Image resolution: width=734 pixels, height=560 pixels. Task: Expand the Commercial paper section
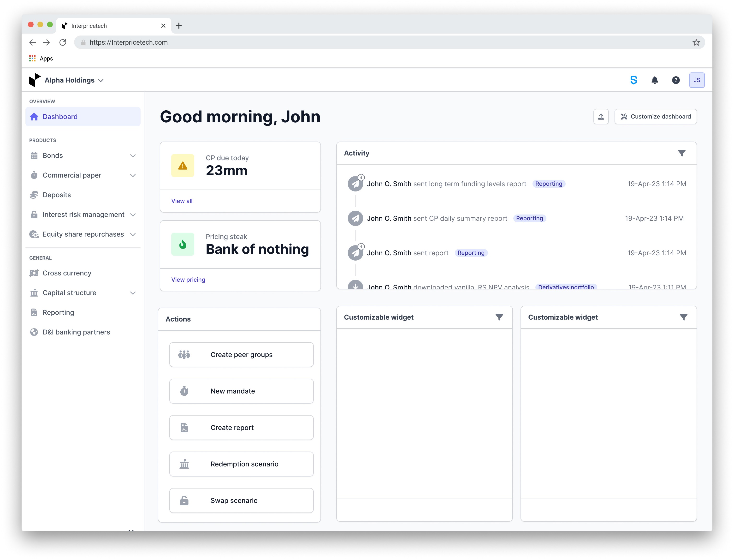133,175
